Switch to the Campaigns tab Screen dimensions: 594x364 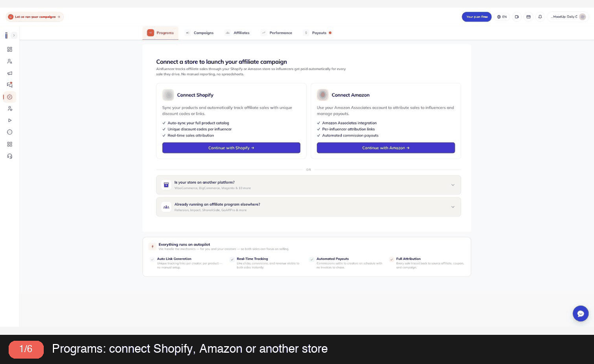199,33
